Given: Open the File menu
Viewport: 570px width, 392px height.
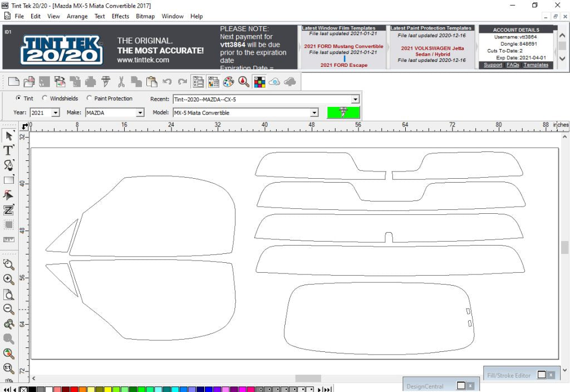Looking at the screenshot, I should 19,16.
